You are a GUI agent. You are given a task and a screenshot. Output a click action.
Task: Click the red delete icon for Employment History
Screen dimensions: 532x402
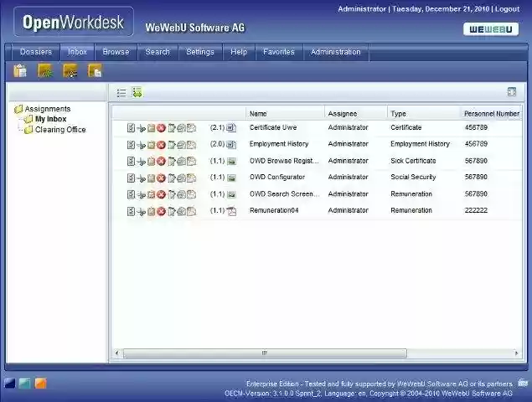click(161, 145)
